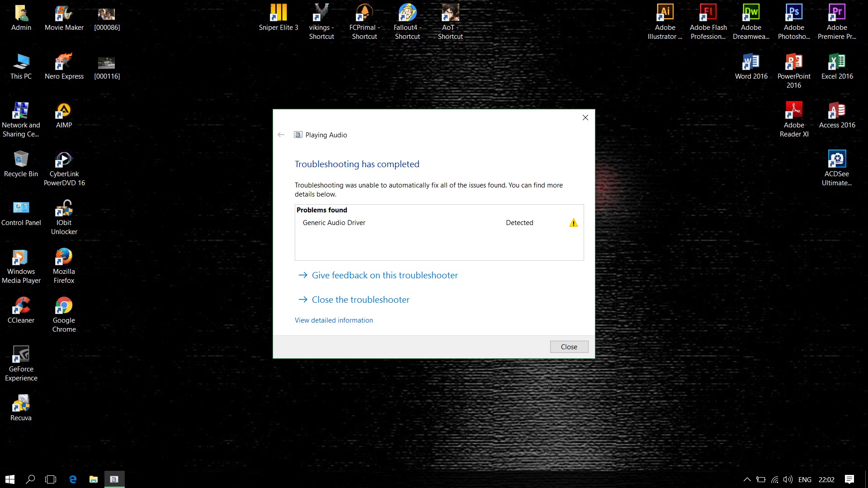
Task: Open the Windows Start menu
Action: (10, 479)
